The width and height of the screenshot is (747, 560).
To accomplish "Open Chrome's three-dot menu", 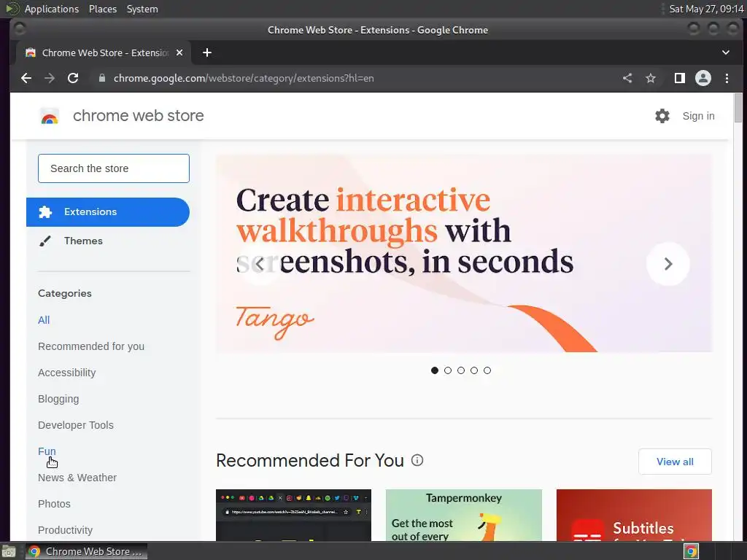I will (727, 78).
